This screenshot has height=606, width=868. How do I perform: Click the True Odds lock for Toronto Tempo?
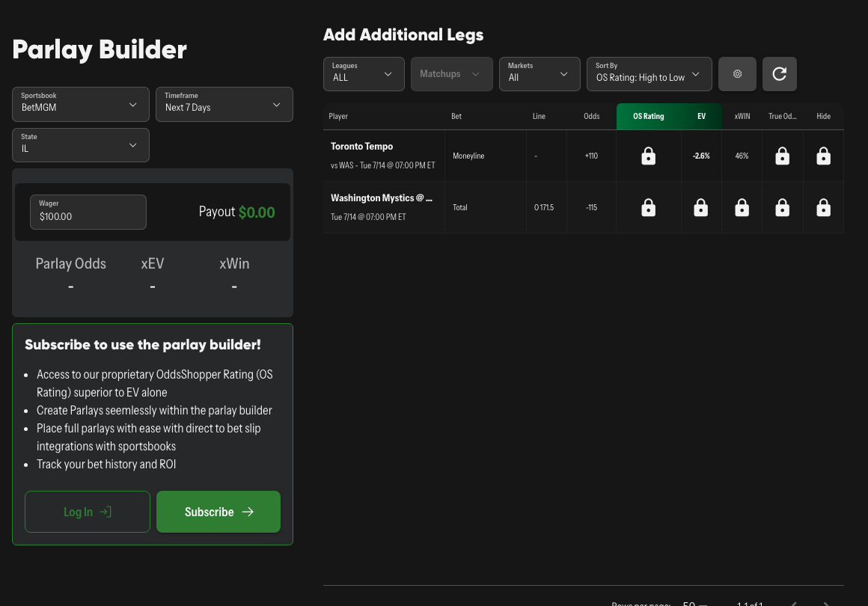coord(782,156)
